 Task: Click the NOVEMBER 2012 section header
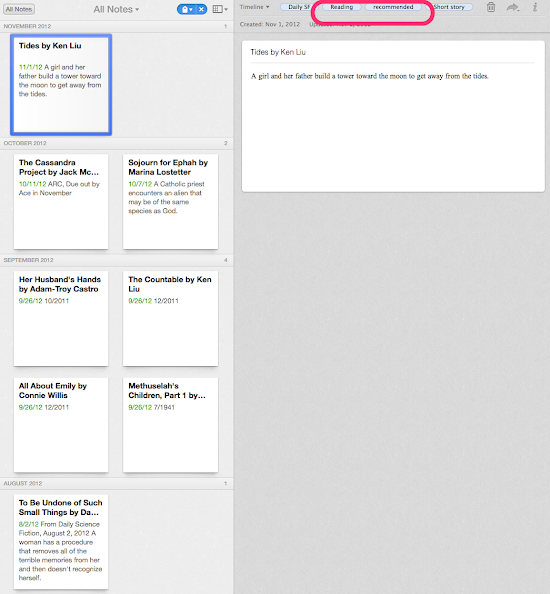117,26
